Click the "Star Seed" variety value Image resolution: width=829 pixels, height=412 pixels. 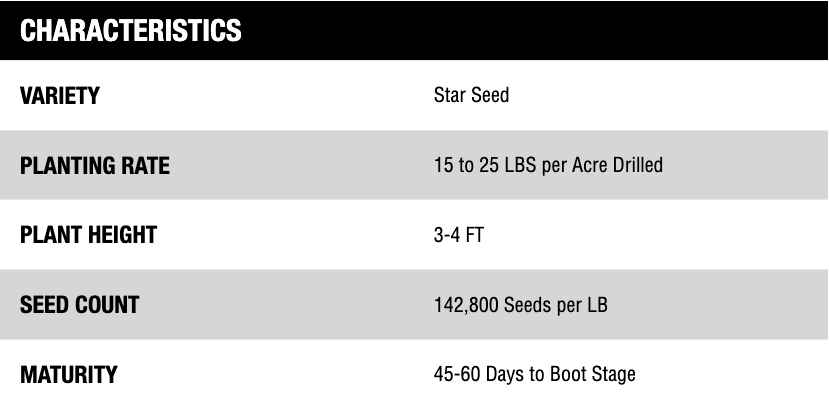coord(471,96)
